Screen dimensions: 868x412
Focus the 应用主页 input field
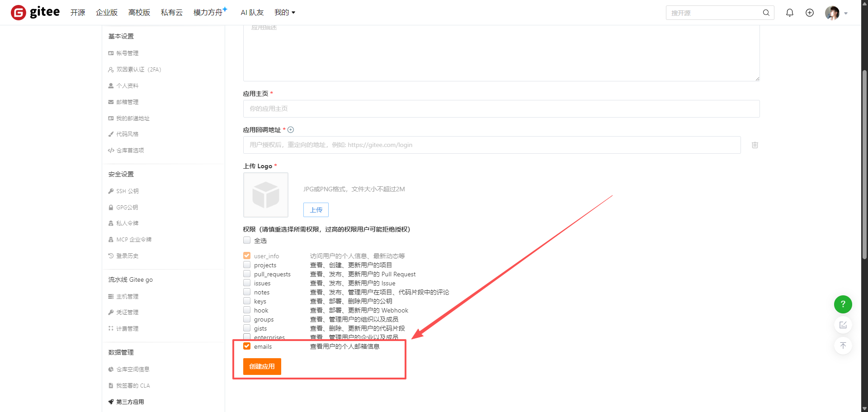(501, 109)
